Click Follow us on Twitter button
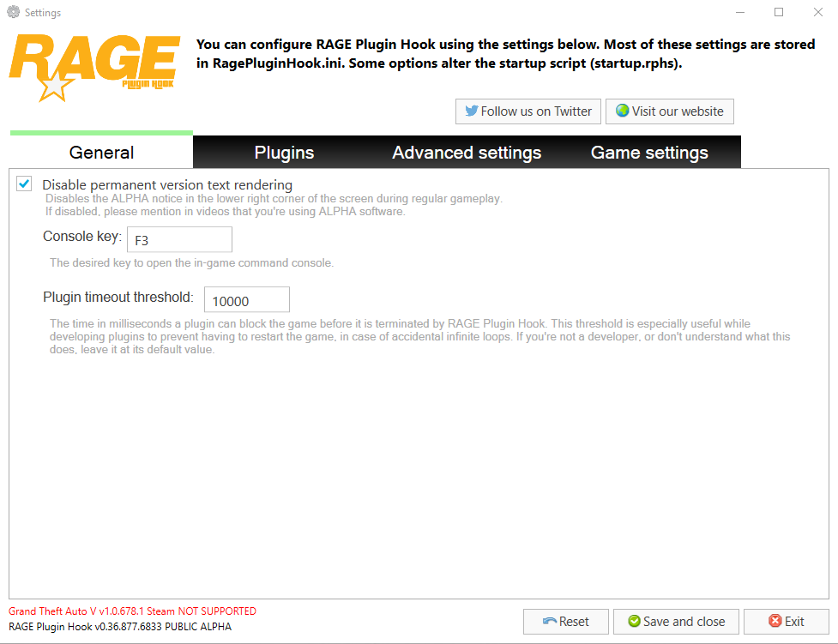Image resolution: width=838 pixels, height=644 pixels. pyautogui.click(x=528, y=111)
